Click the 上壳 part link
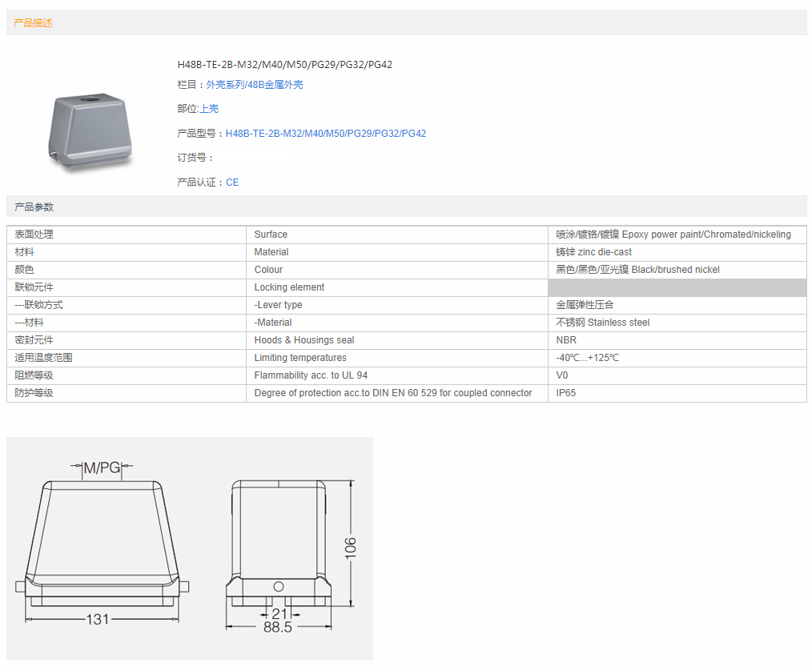812x666 pixels. [209, 109]
